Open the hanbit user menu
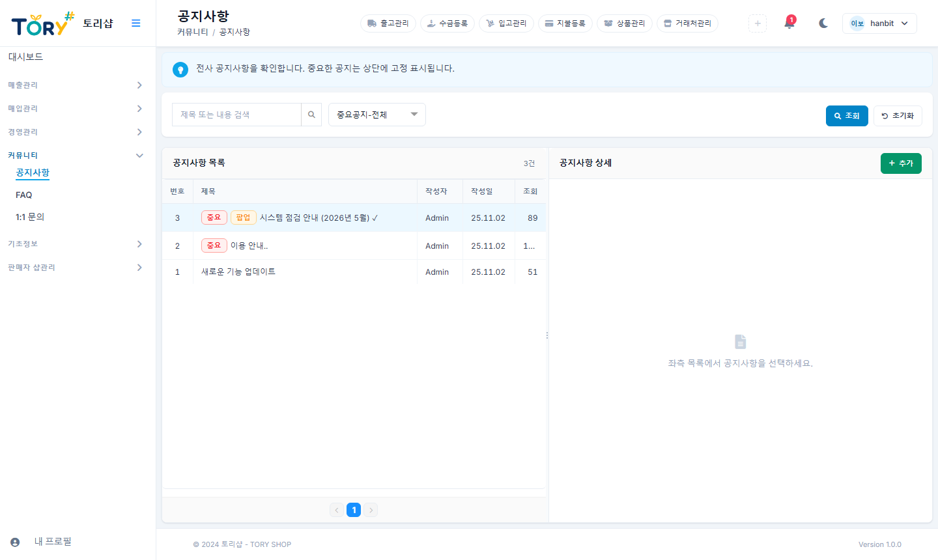The height and width of the screenshot is (560, 938). point(879,23)
